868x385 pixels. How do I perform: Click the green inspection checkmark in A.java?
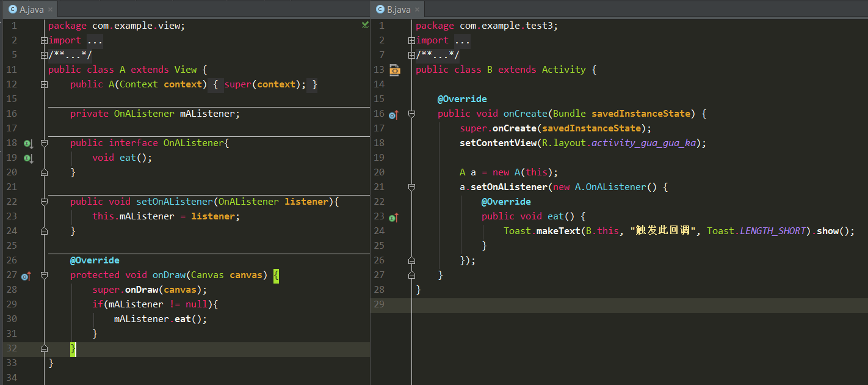pos(364,25)
